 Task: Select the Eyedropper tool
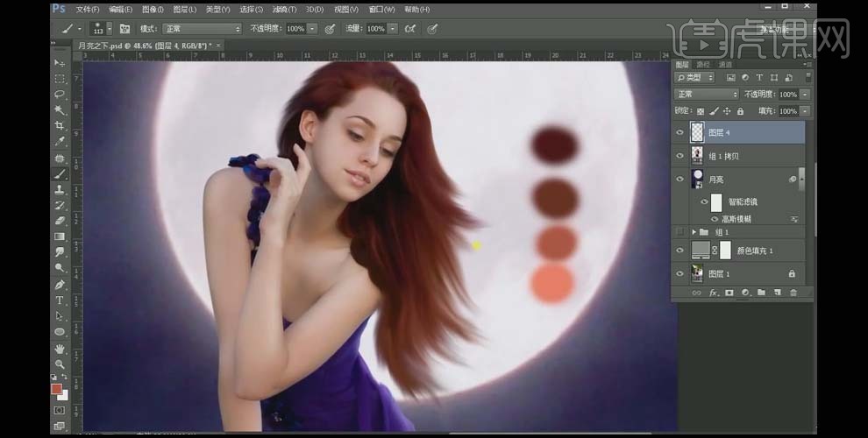60,142
